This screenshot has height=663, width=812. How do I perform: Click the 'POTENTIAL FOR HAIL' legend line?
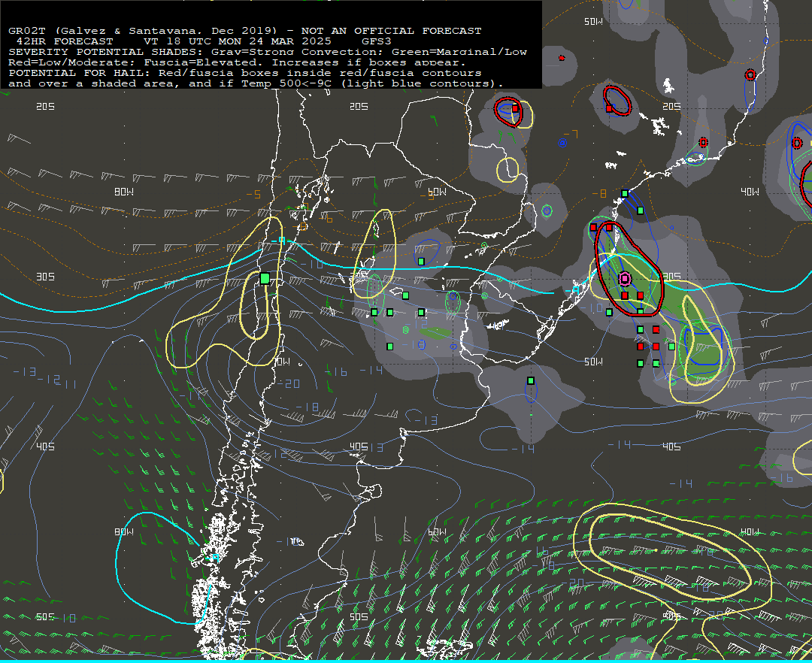pos(245,73)
